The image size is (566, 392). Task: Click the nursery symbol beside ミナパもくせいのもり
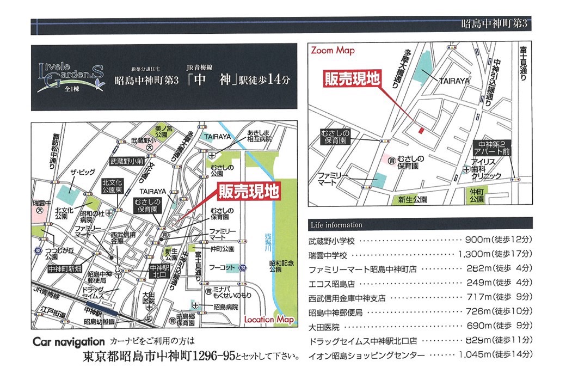(x=208, y=291)
